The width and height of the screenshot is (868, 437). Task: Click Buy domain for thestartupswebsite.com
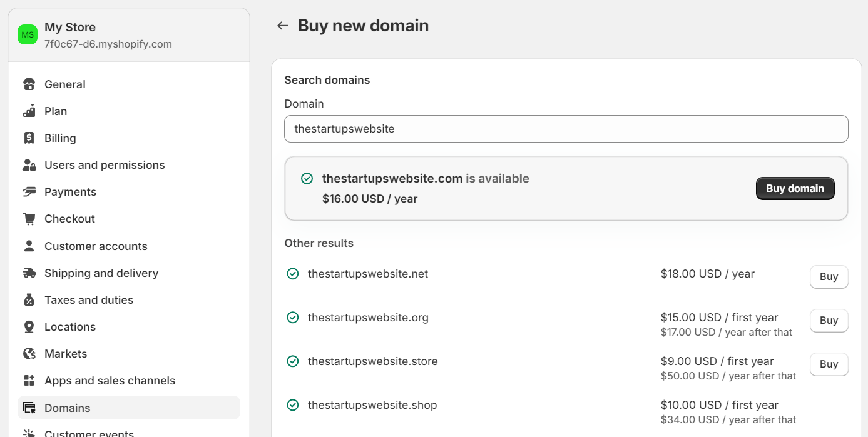795,188
